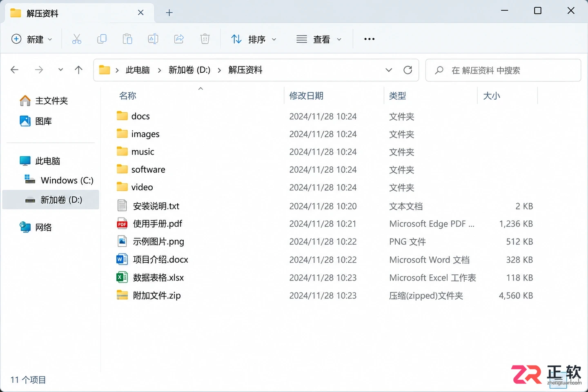Screen dimensions: 588x392
Task: Sort by the 名称 column header
Action: [x=128, y=96]
